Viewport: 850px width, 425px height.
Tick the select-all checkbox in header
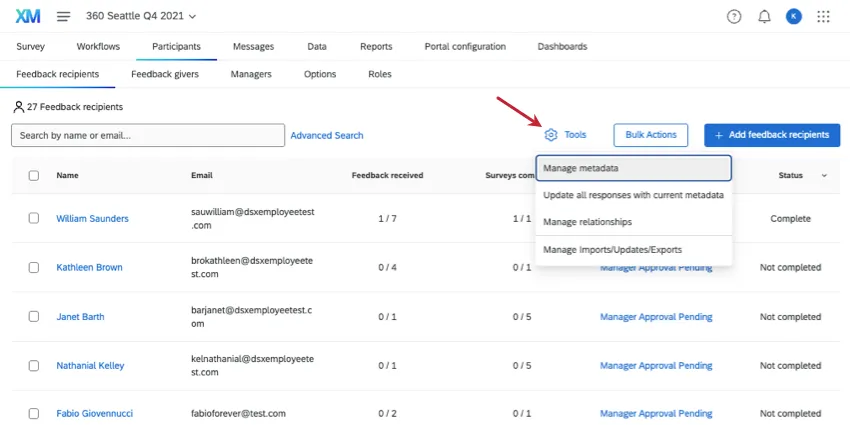34,176
